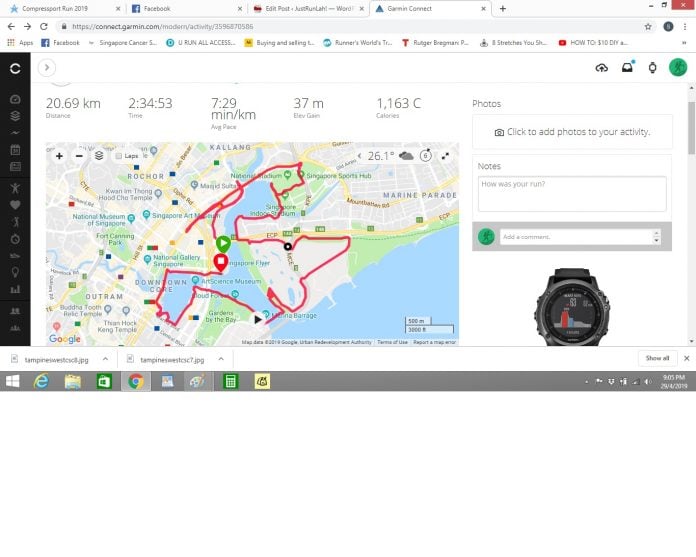Image resolution: width=696 pixels, height=557 pixels.
Task: Open the green runner profile avatar menu
Action: tap(678, 67)
